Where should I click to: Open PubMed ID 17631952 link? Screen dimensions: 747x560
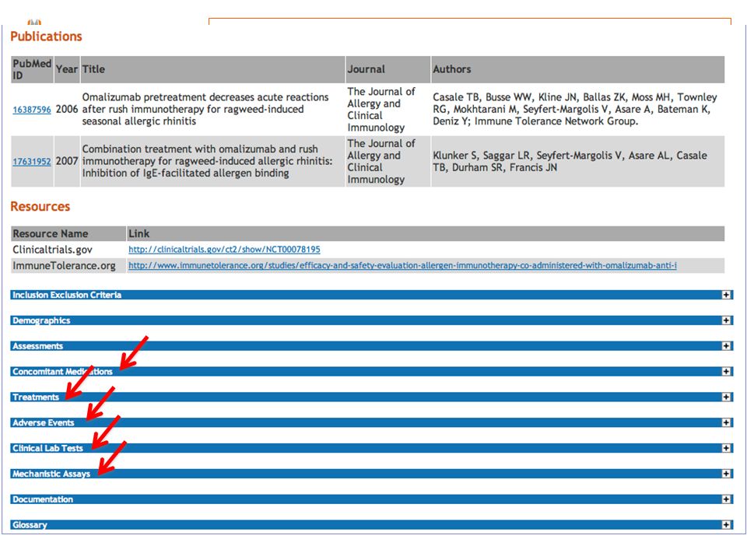(31, 162)
